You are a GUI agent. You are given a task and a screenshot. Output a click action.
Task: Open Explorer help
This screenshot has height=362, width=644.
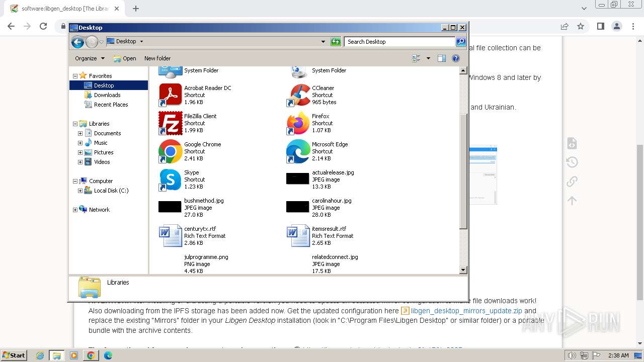pyautogui.click(x=456, y=58)
